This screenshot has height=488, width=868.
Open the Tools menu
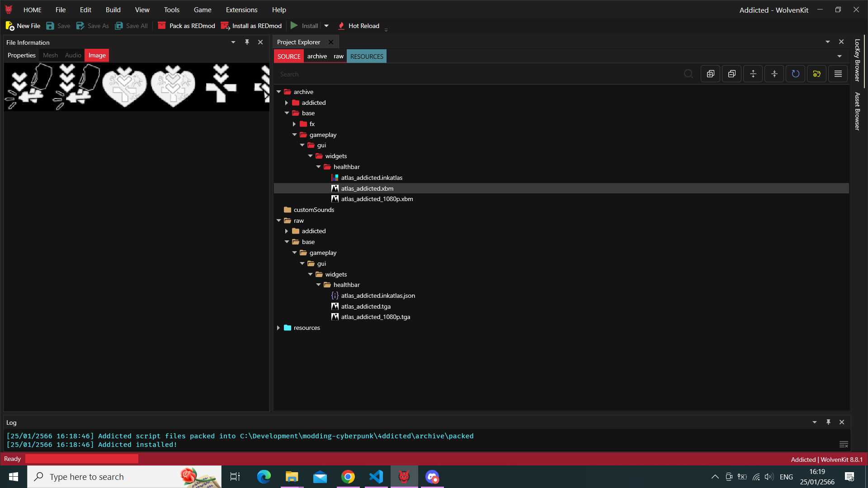tap(172, 10)
